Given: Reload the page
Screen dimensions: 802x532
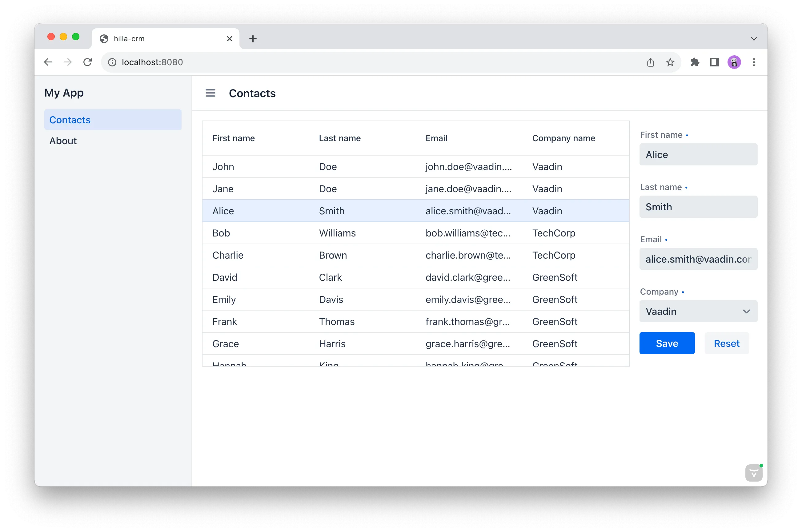Looking at the screenshot, I should click(x=88, y=62).
